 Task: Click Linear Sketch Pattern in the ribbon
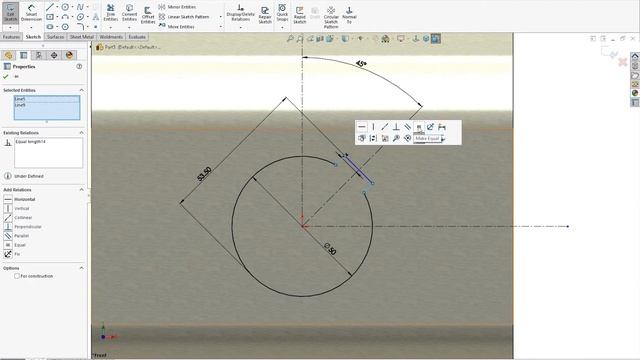[x=184, y=17]
